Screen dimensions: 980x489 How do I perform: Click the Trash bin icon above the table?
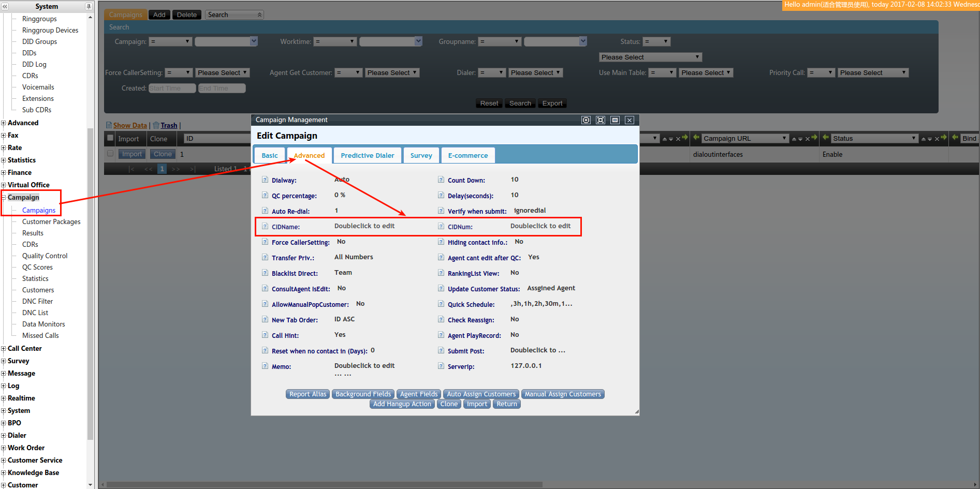pyautogui.click(x=156, y=125)
